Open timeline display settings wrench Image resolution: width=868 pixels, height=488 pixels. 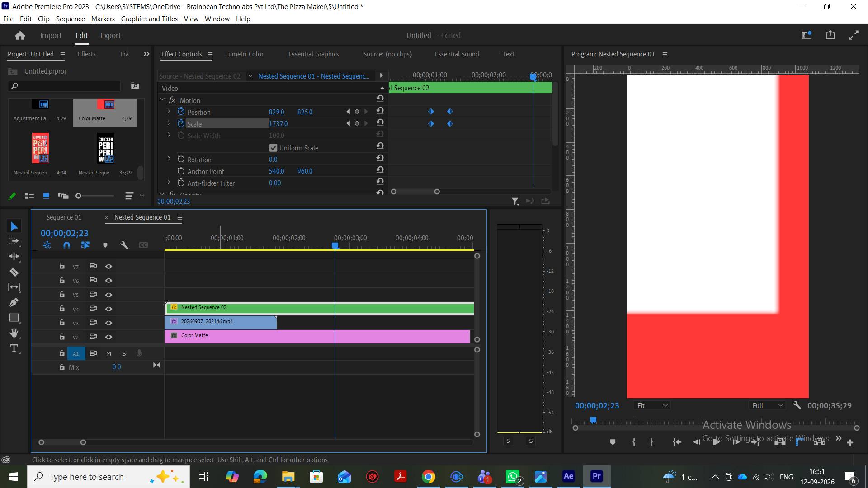pos(124,245)
